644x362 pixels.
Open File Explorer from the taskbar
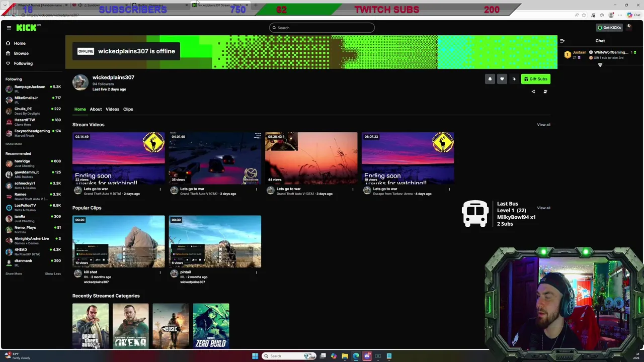(x=345, y=356)
